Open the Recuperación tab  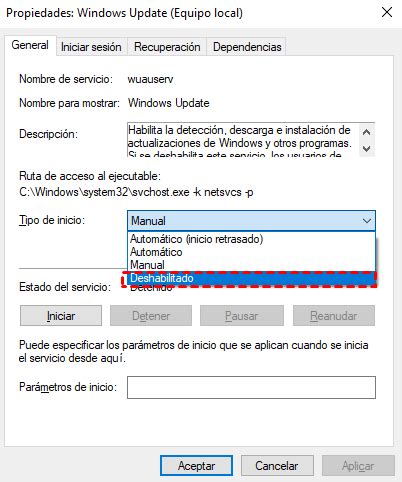click(167, 47)
